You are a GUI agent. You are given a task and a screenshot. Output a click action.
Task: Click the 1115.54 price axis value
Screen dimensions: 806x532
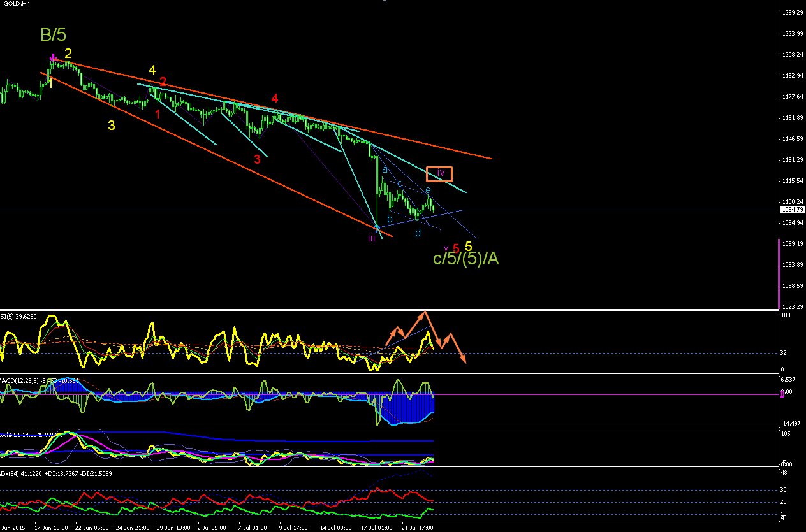click(794, 181)
